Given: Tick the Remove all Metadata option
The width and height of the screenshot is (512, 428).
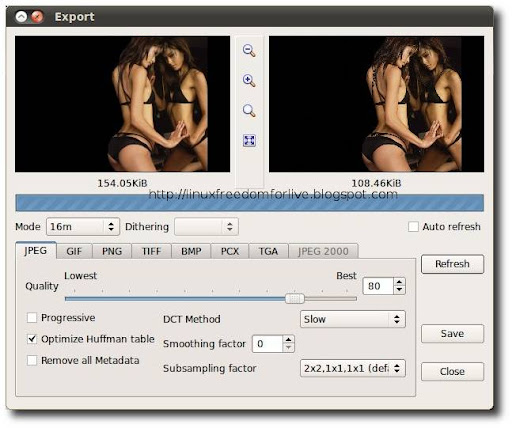Looking at the screenshot, I should (x=32, y=360).
